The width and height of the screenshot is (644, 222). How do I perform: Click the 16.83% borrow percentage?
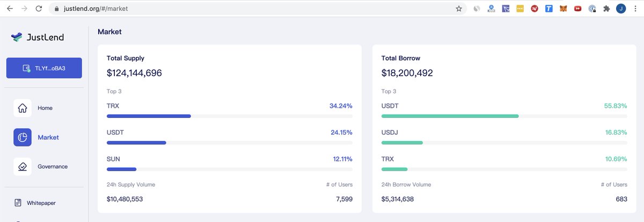click(x=616, y=132)
